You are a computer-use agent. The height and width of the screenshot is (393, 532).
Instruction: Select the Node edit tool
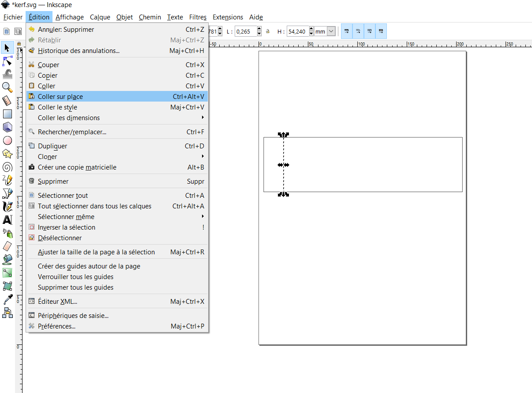pyautogui.click(x=7, y=60)
